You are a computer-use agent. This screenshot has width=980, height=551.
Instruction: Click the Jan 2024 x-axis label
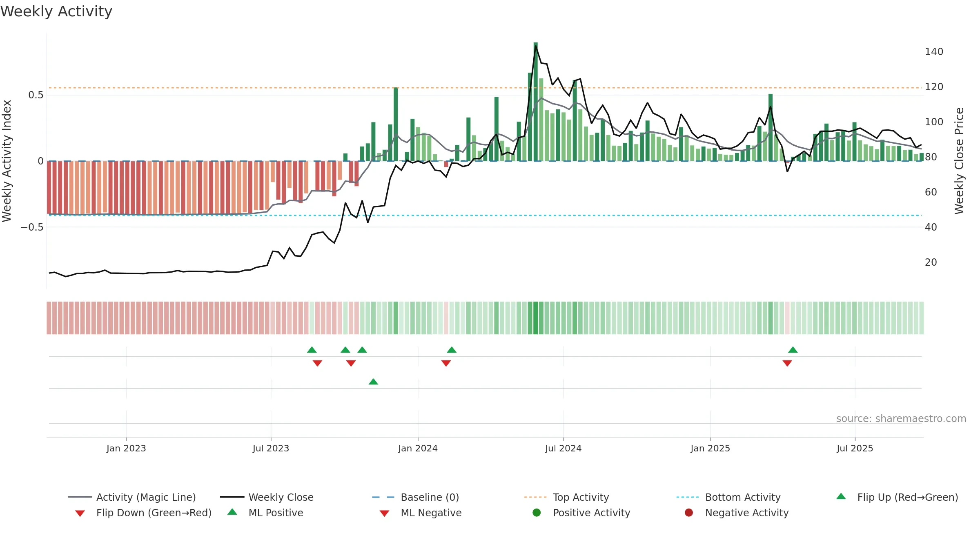point(418,449)
